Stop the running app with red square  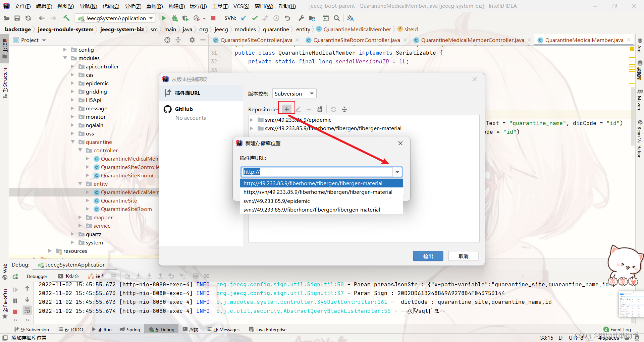[x=213, y=18]
